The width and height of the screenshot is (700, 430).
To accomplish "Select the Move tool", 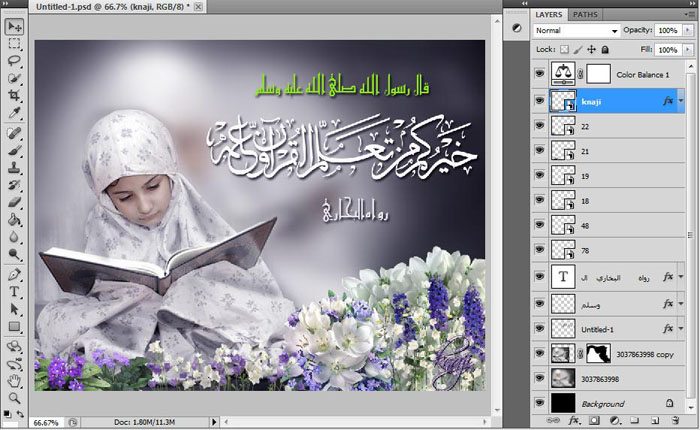I will pos(15,27).
